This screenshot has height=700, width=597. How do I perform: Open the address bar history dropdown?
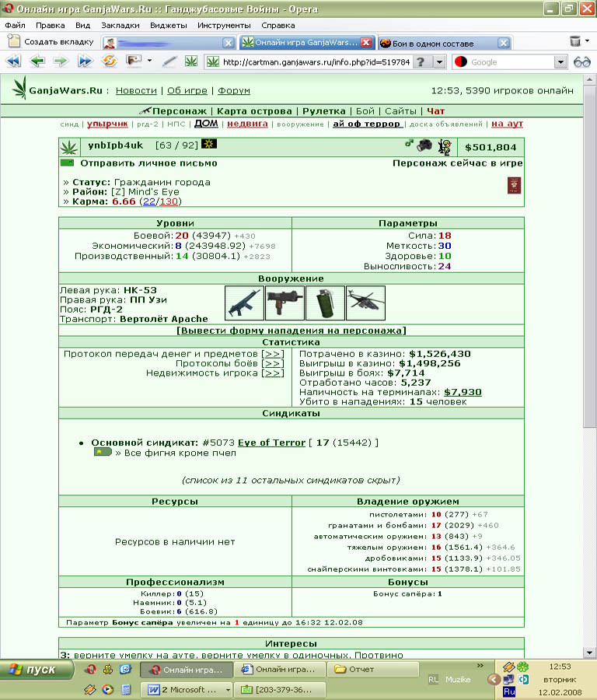point(439,62)
